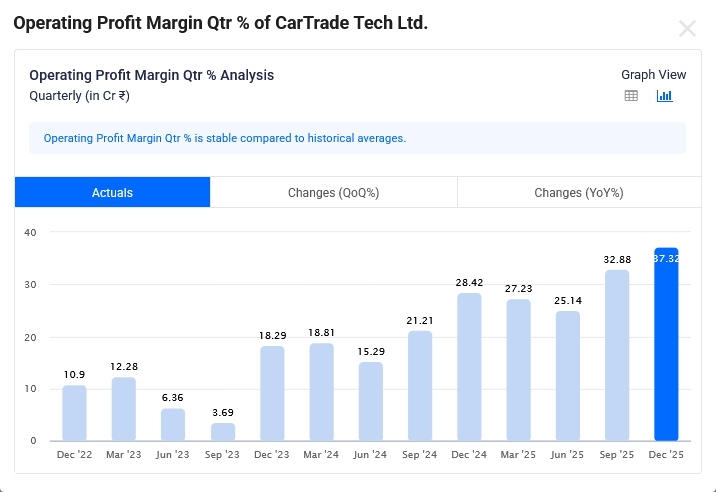The width and height of the screenshot is (716, 492).
Task: Select the Dec '23 bar showing 18.29
Action: pyautogui.click(x=272, y=393)
